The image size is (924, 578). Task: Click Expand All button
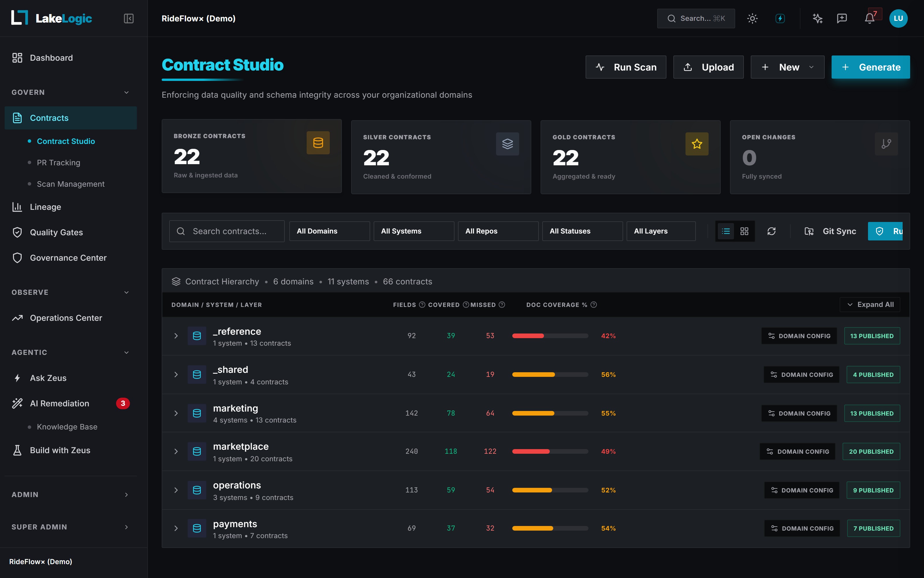pos(870,305)
